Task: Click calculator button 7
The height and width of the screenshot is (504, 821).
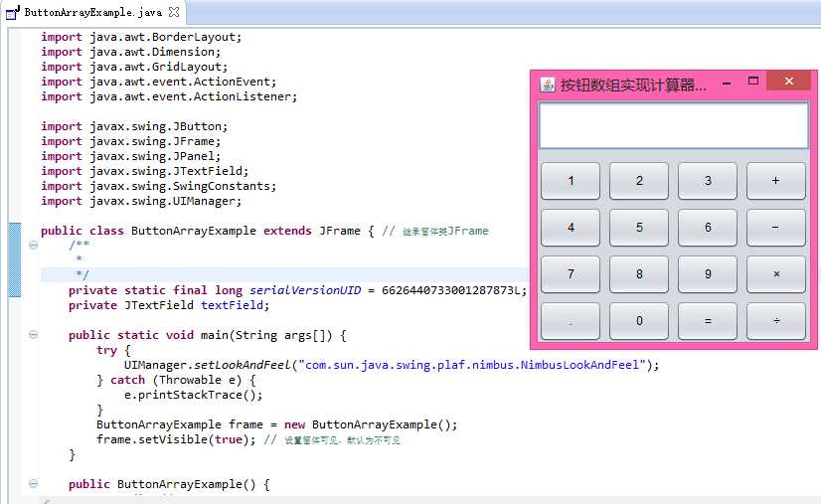Action: [571, 274]
